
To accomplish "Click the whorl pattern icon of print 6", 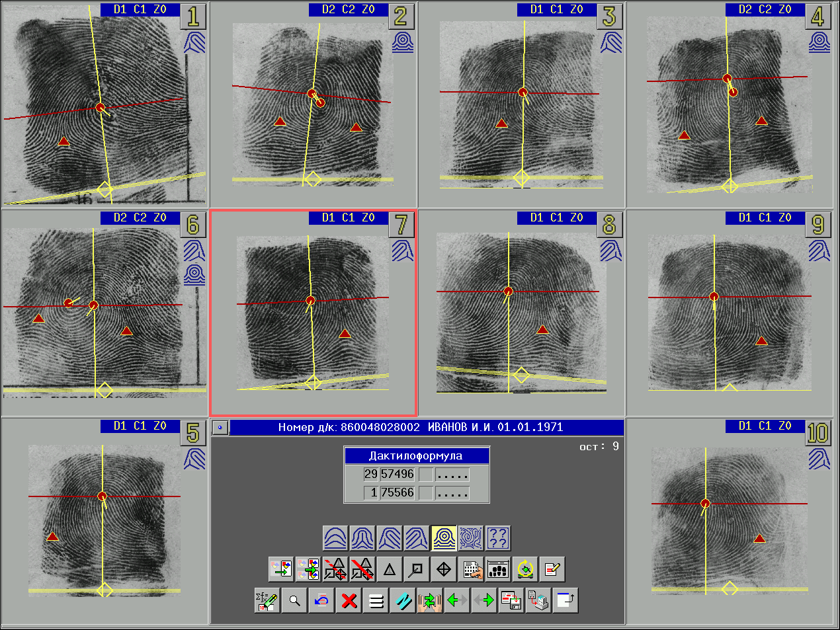I will coord(194,274).
